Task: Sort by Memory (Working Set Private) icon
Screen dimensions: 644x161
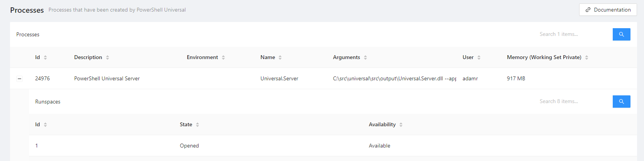Action: pos(586,58)
